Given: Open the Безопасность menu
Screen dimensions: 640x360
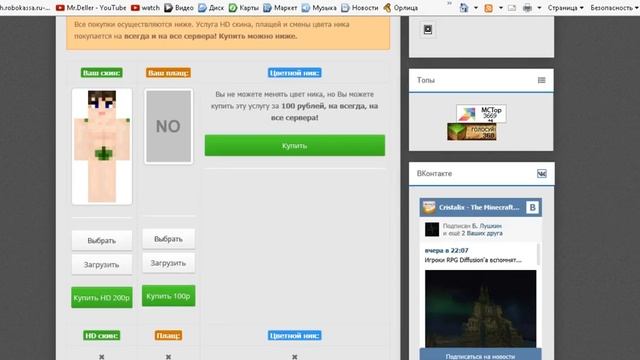Looking at the screenshot, I should coord(614,8).
